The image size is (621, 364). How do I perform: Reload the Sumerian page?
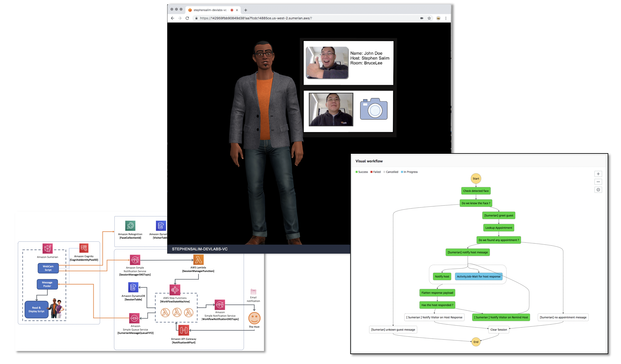(x=187, y=18)
